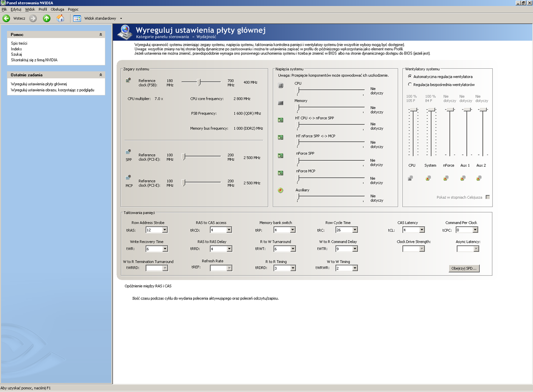Select Automatyczna regulacja wentylatora radio button
Viewport: 533px width, 392px height.
pyautogui.click(x=410, y=77)
